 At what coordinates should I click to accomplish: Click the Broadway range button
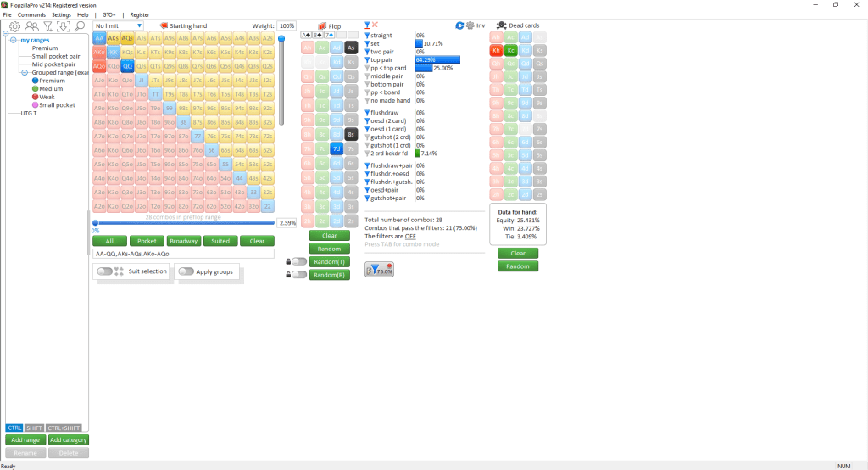pos(183,241)
